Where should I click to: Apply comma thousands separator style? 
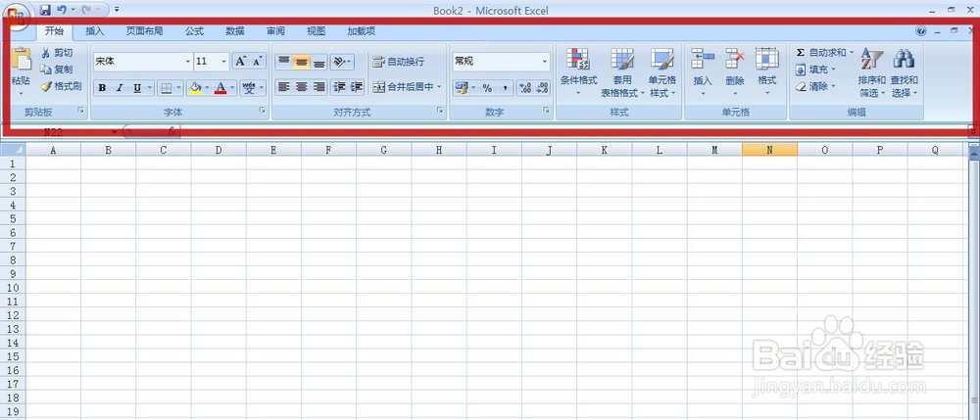505,88
